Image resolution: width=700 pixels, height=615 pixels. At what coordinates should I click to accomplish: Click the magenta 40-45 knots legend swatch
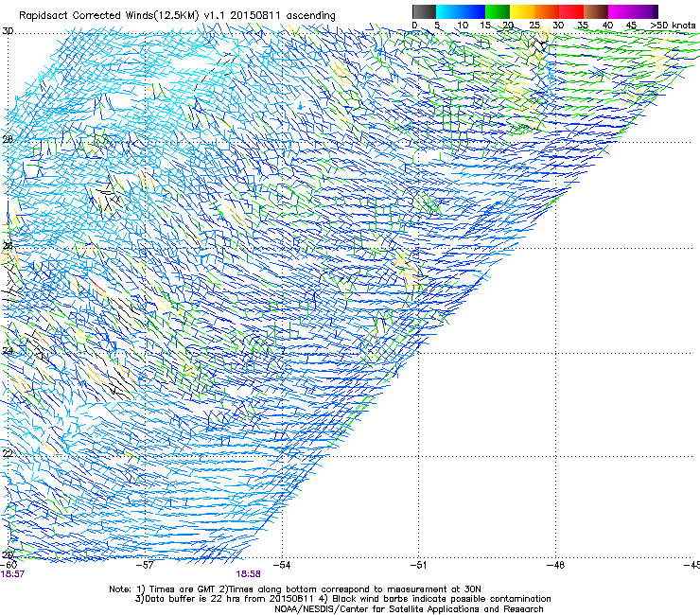pyautogui.click(x=621, y=11)
